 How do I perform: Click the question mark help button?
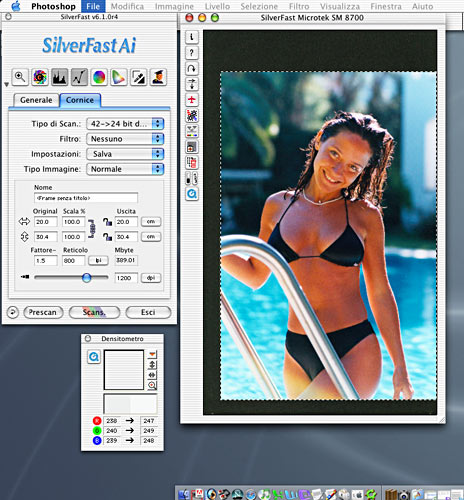pos(192,53)
